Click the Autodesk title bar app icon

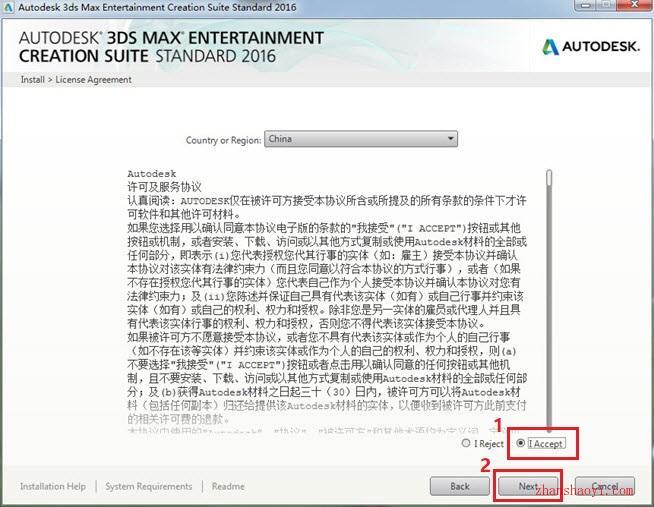click(x=8, y=7)
